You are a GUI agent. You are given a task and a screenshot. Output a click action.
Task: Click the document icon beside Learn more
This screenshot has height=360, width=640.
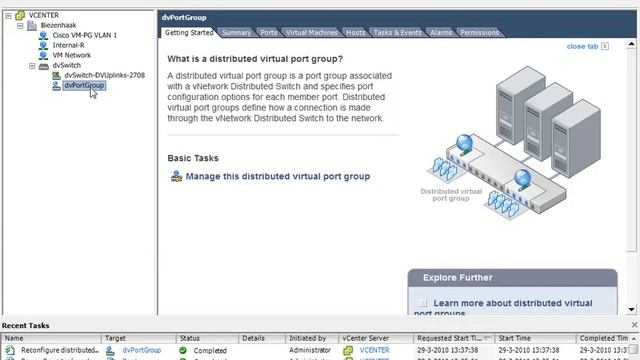pyautogui.click(x=423, y=303)
